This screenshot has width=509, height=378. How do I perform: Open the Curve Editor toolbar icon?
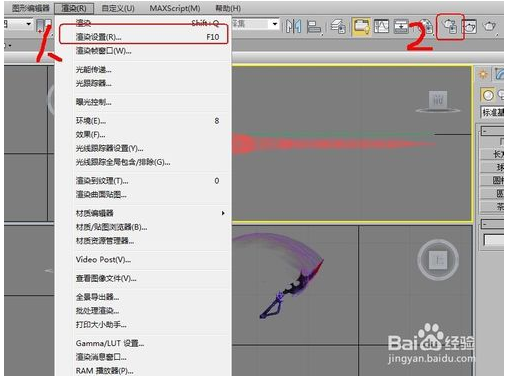382,26
